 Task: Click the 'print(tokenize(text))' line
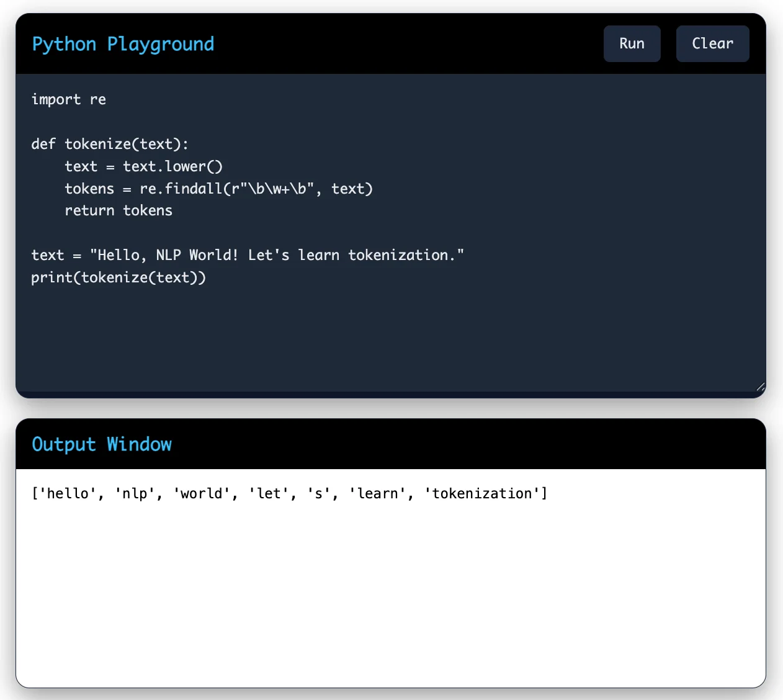click(119, 277)
